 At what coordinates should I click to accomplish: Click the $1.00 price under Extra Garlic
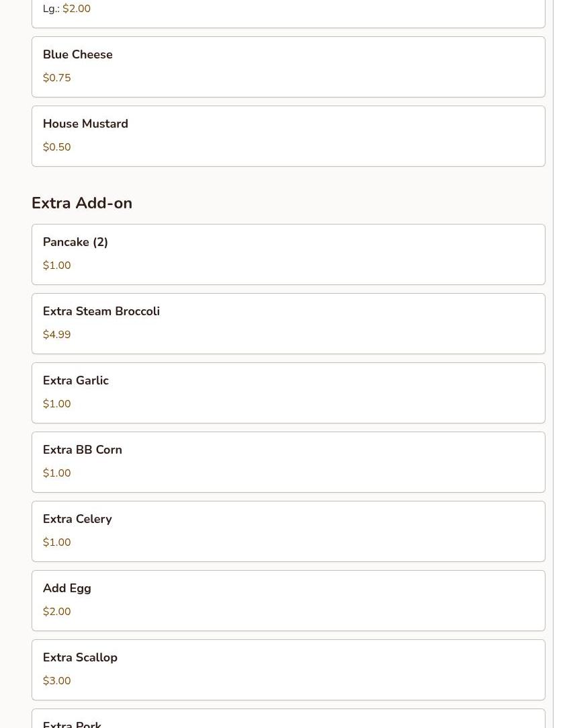pyautogui.click(x=56, y=403)
